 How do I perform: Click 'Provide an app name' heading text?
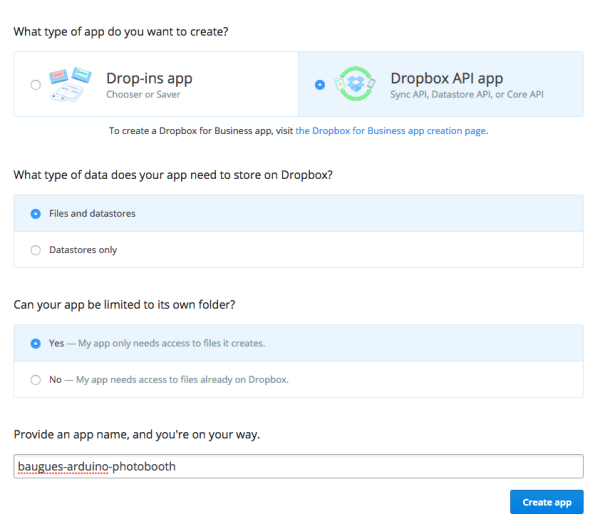click(137, 434)
